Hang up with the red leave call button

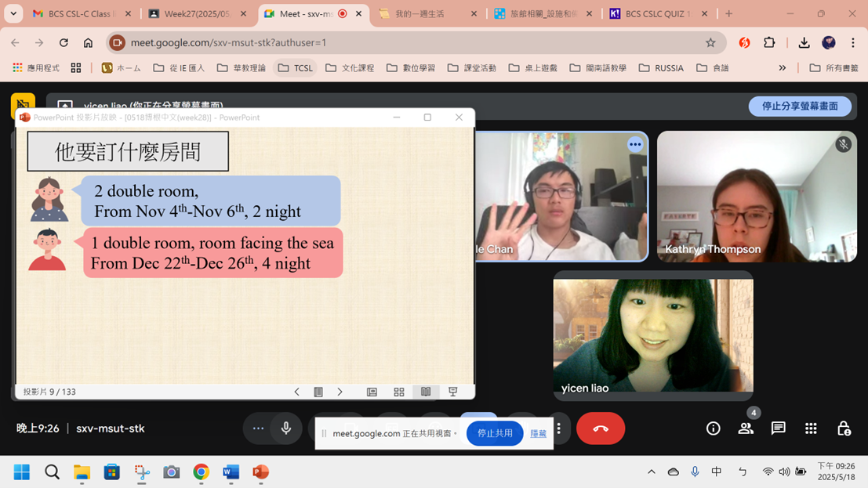[601, 428]
